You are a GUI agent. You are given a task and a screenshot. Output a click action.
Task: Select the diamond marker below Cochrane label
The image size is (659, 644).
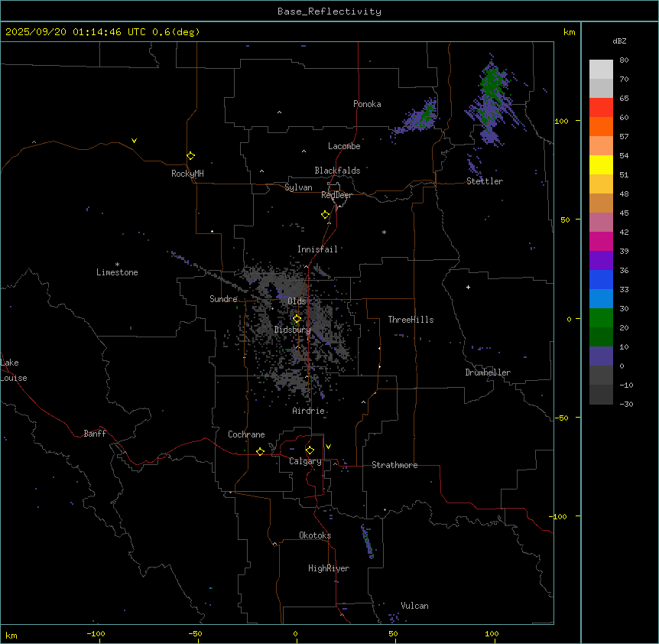coord(260,452)
